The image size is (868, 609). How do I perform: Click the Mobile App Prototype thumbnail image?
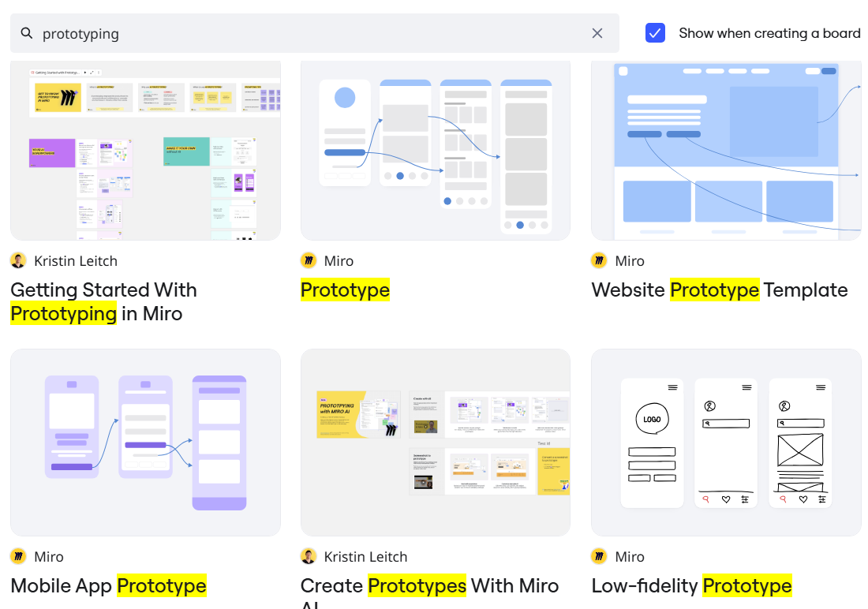point(145,442)
